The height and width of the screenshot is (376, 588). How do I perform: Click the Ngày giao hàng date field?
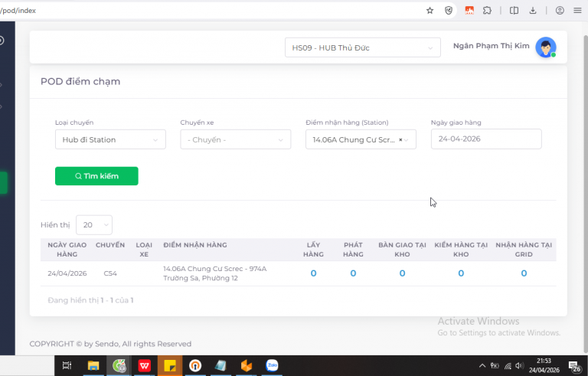coord(486,139)
